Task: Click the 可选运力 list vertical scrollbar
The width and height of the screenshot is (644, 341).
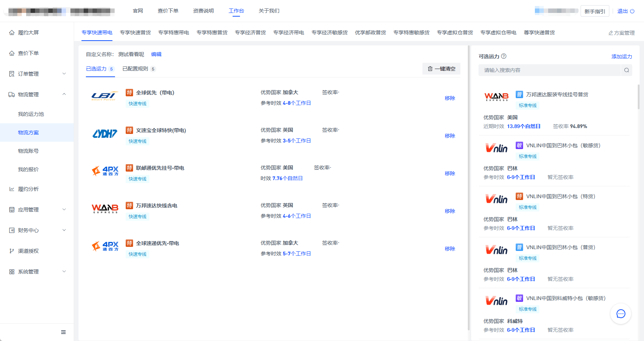Action: click(x=638, y=97)
